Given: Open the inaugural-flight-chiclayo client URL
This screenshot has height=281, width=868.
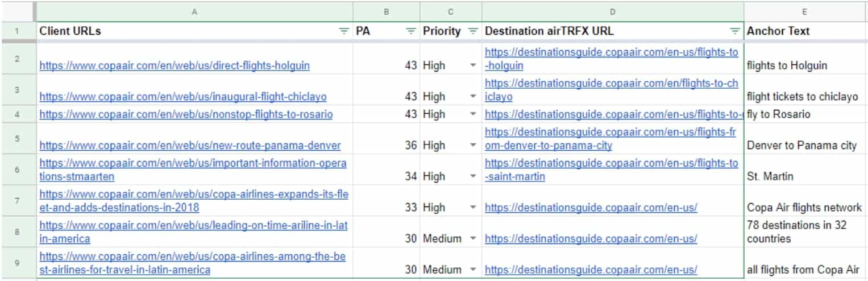Looking at the screenshot, I should [183, 97].
